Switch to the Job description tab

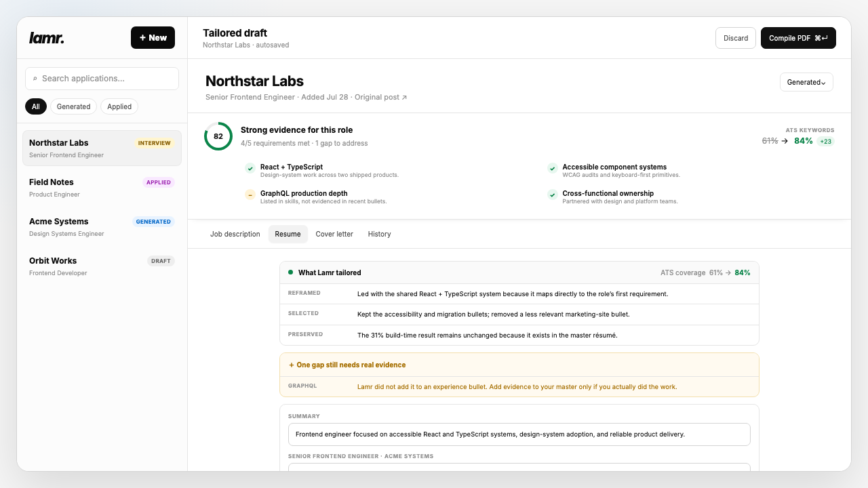click(x=235, y=234)
